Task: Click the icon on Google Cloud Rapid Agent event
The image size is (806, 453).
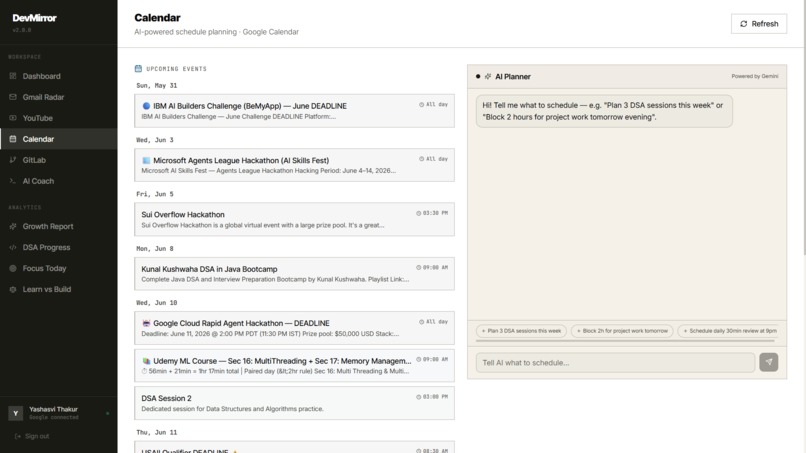Action: 146,323
